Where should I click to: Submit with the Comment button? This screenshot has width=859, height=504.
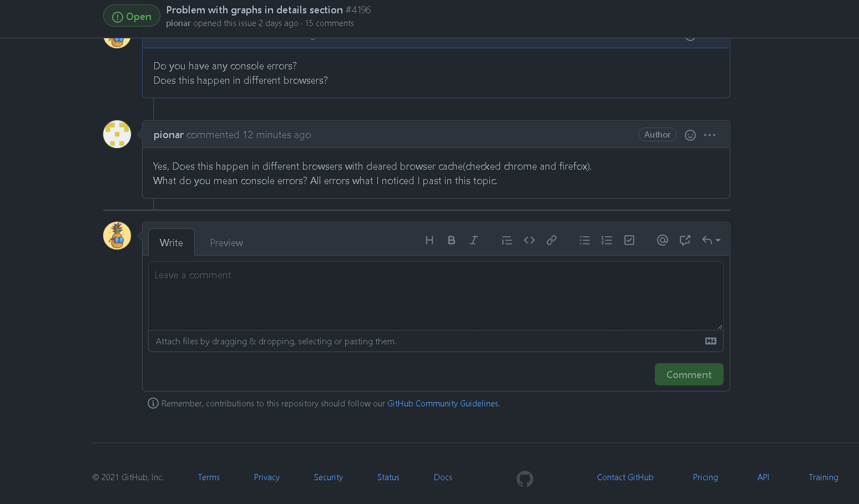click(689, 374)
